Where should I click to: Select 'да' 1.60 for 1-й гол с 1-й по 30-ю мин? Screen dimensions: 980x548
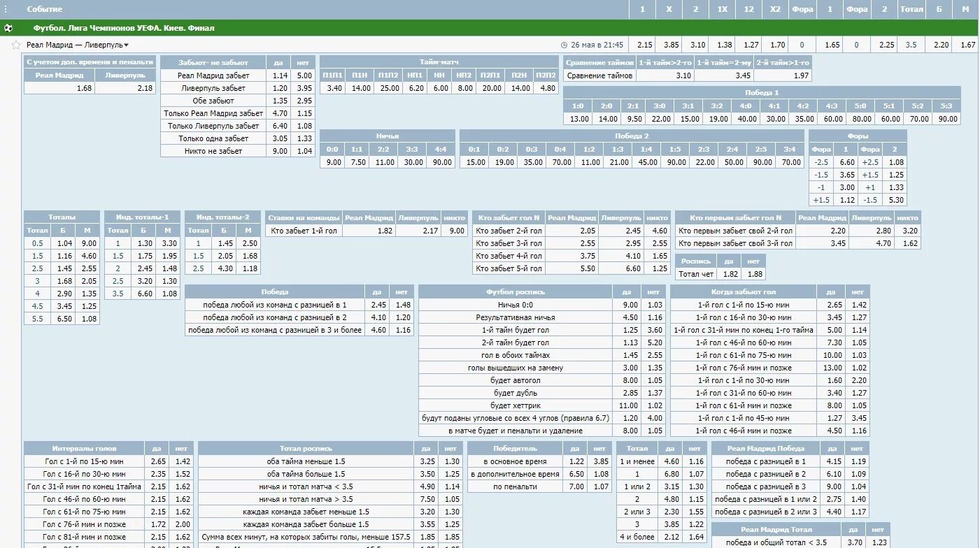834,380
